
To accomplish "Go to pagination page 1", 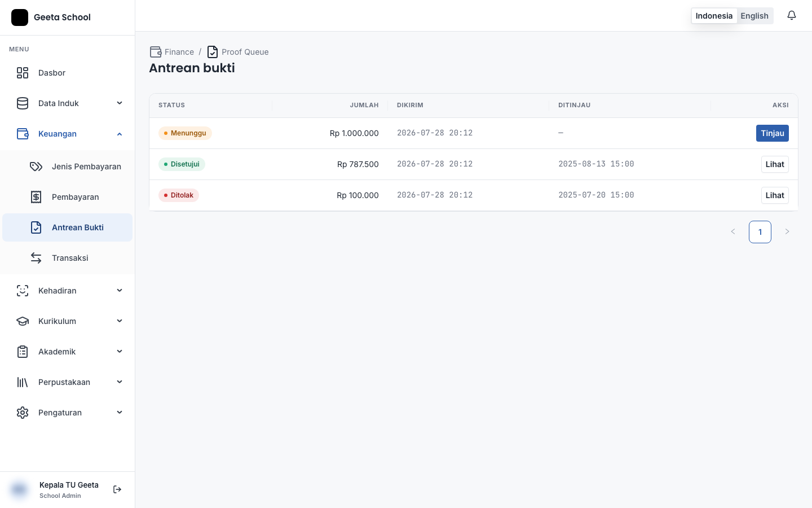I will (760, 232).
